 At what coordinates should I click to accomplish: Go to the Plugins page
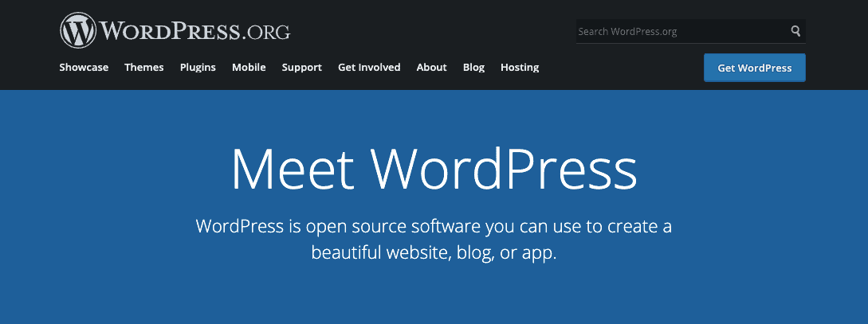(198, 68)
